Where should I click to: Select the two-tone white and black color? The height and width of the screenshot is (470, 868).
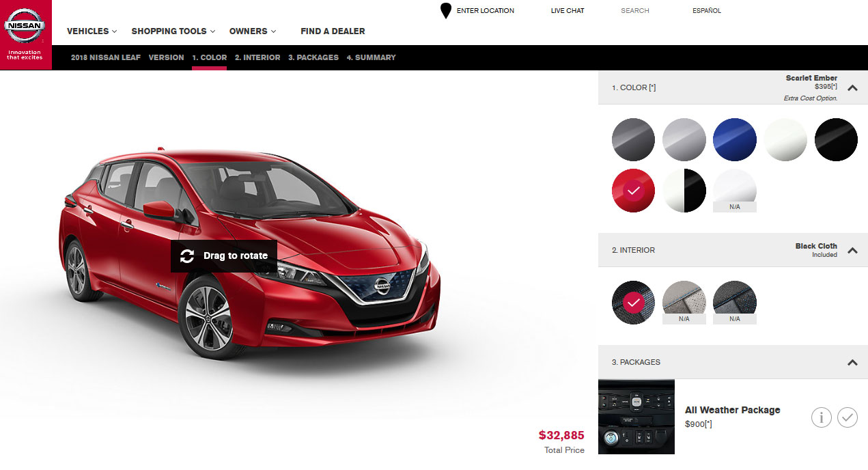click(684, 190)
